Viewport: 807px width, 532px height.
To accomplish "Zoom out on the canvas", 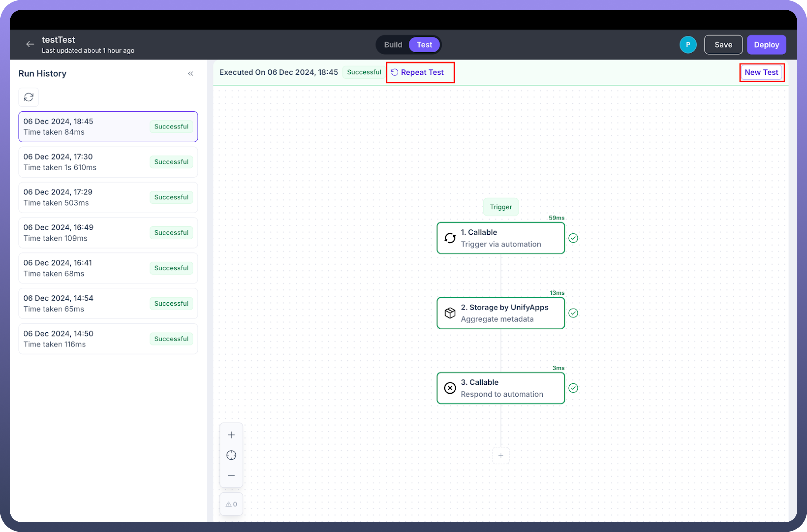I will coord(231,476).
